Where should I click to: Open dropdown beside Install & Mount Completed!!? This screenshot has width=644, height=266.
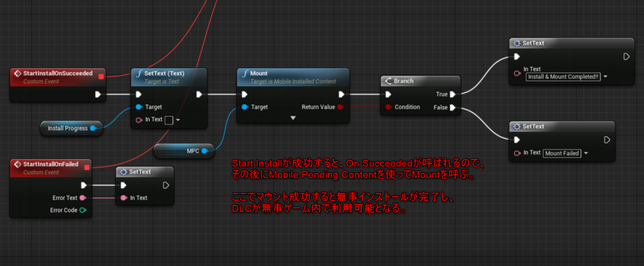tap(606, 77)
